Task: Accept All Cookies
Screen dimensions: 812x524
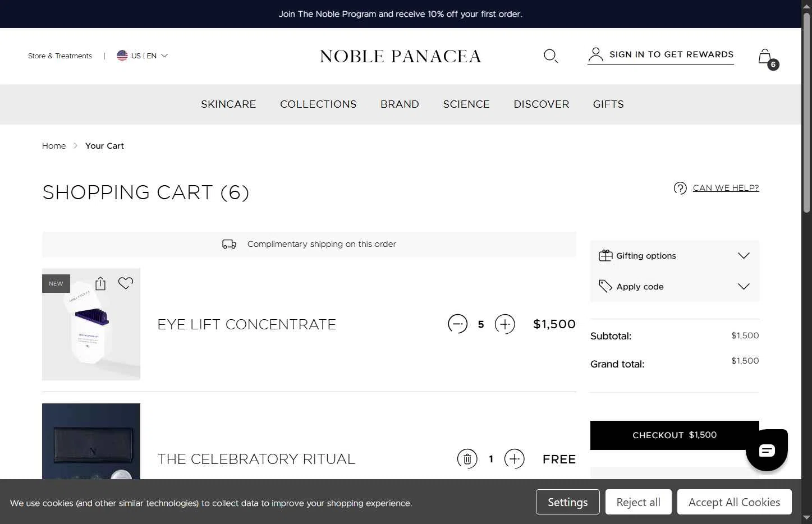Action: click(x=734, y=502)
